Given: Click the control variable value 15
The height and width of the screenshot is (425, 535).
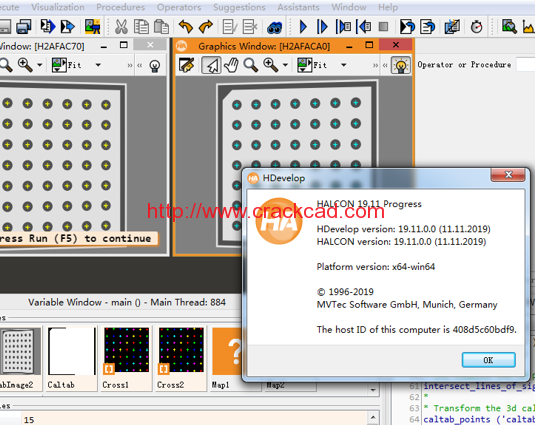Looking at the screenshot, I should click(29, 420).
